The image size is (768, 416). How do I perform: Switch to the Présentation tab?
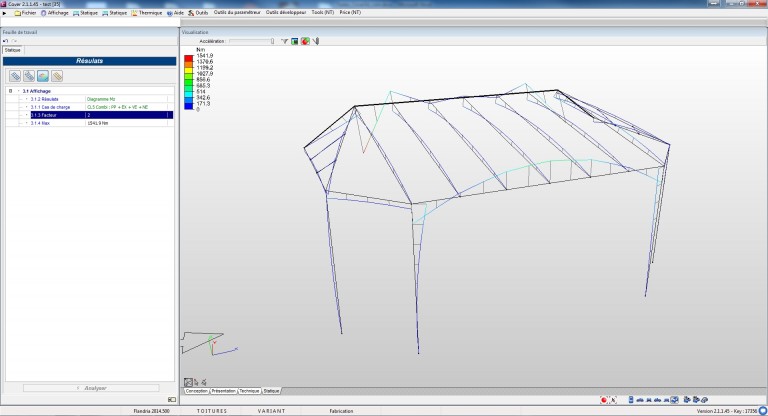coord(223,391)
